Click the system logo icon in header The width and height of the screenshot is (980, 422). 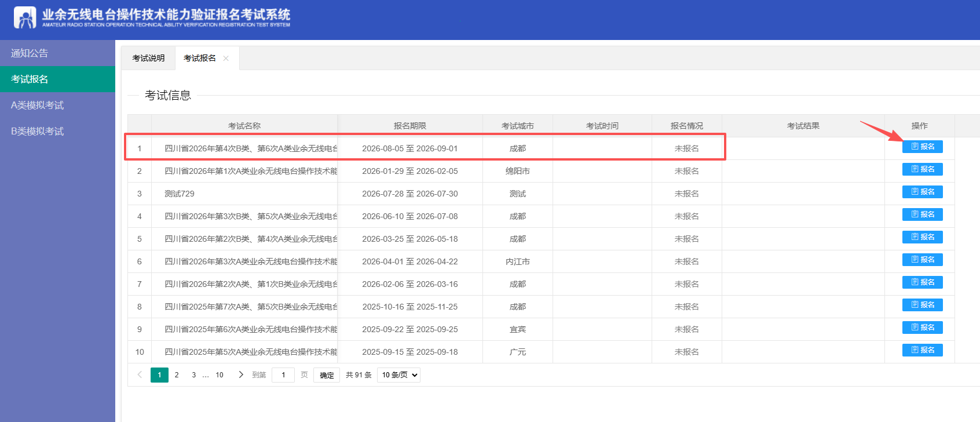(25, 17)
